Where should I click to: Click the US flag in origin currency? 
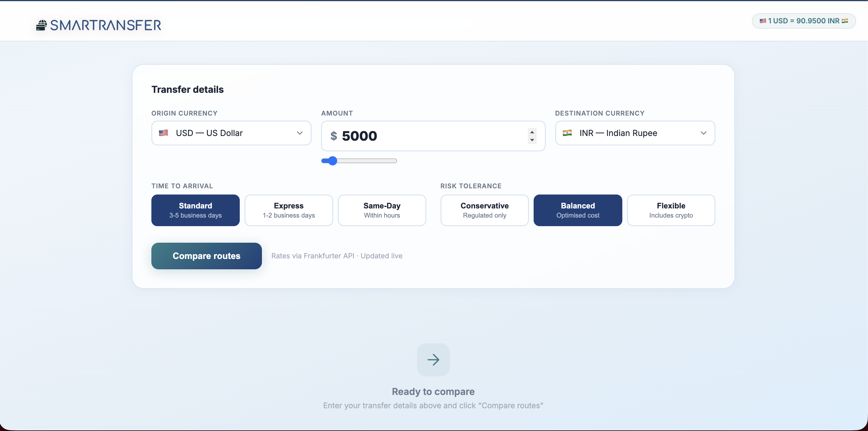coord(163,133)
